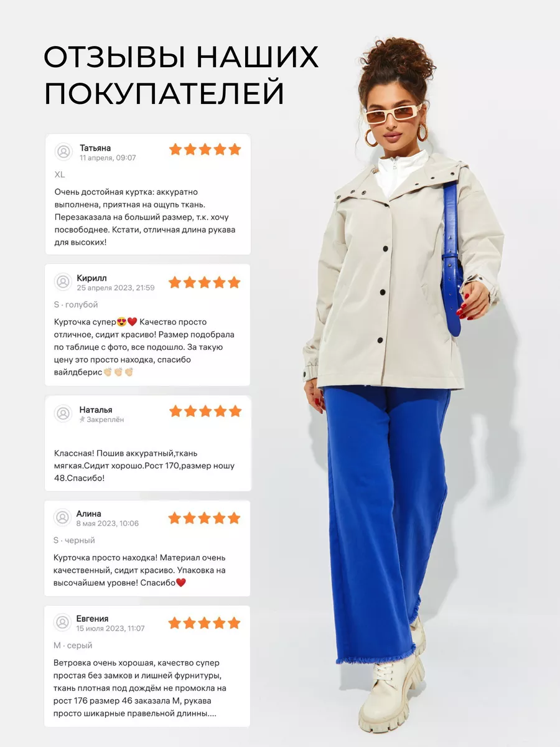Click Кирилл's profile avatar icon
Screen dimensions: 560x747
point(63,282)
